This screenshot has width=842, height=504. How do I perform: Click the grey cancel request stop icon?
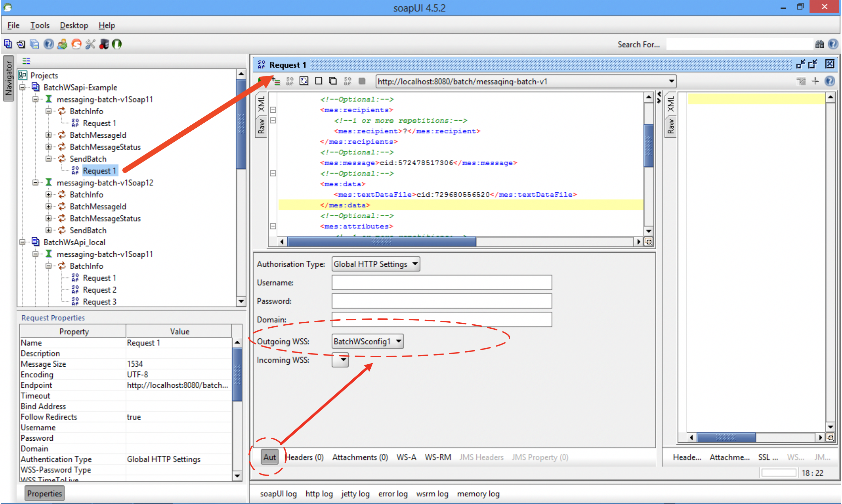362,81
